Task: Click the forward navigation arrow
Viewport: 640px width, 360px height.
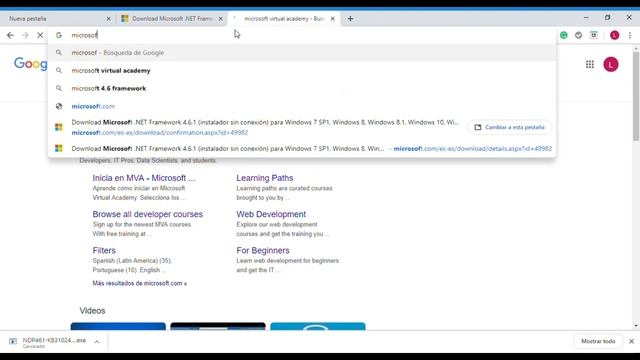Action: [25, 36]
